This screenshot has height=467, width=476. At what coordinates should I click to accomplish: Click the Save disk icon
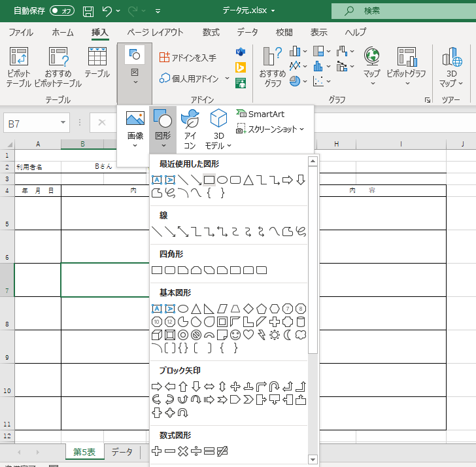88,11
